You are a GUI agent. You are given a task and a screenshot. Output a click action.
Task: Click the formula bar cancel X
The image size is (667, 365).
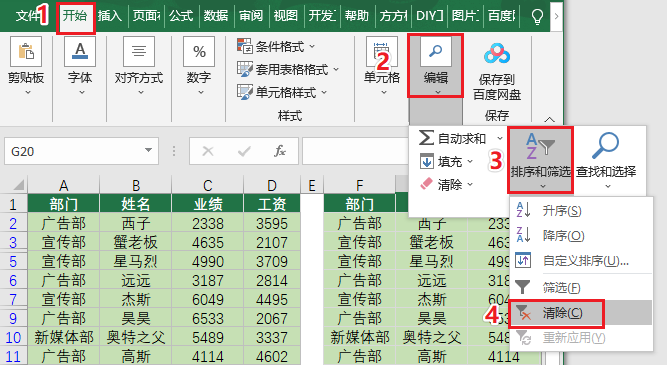(208, 151)
